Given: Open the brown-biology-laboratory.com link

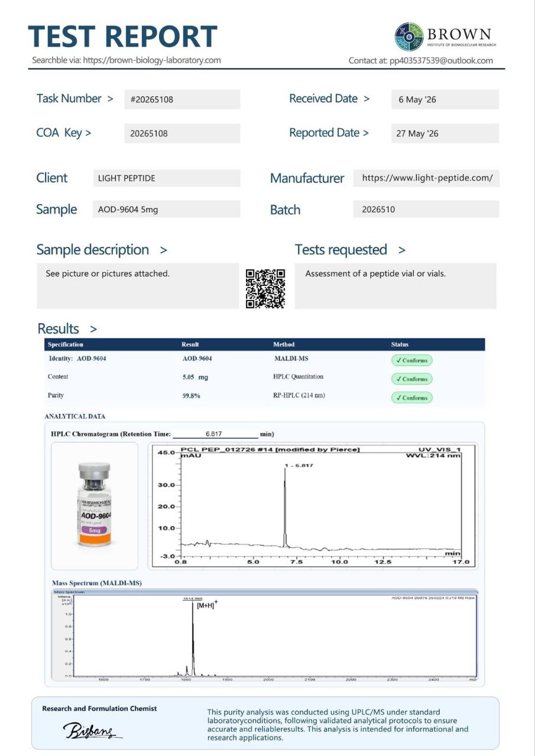Looking at the screenshot, I should click(x=152, y=60).
